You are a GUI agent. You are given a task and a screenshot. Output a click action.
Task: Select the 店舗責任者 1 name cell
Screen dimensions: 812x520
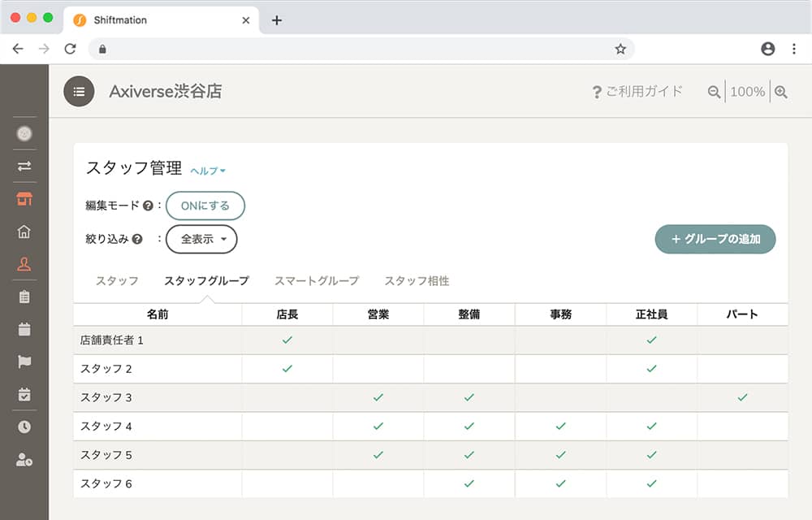pos(158,340)
